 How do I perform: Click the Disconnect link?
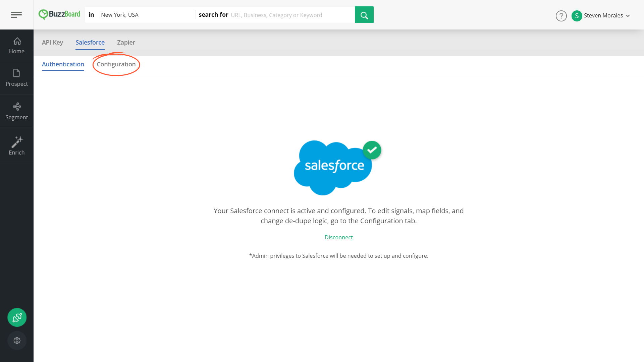[x=339, y=237]
